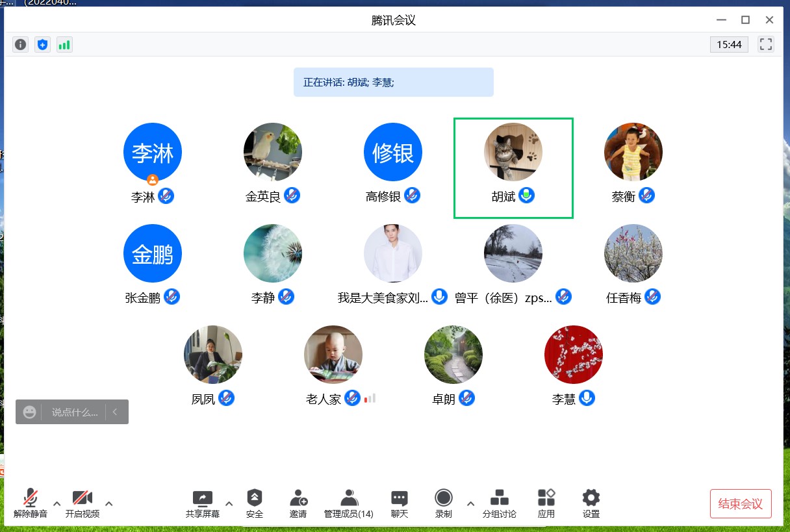Screen dimensions: 790x532
Task: Select 张金鹏's 金鹏 avatar
Action: pyautogui.click(x=153, y=253)
